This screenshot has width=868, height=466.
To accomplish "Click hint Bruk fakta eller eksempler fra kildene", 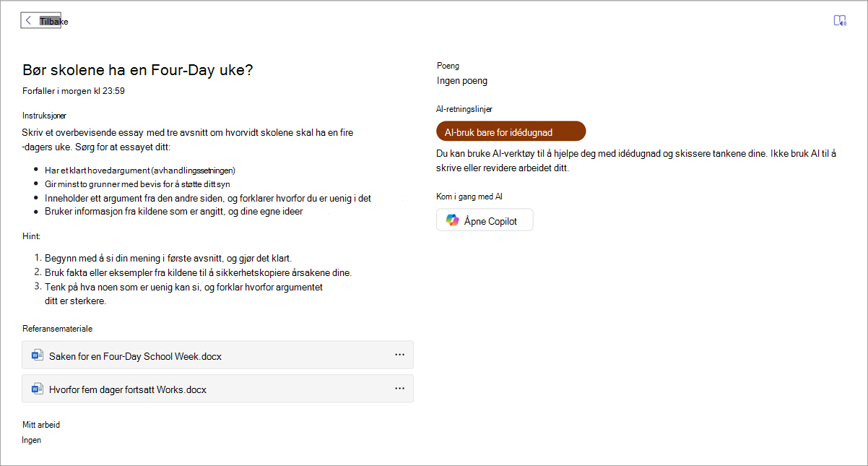I will pyautogui.click(x=198, y=273).
